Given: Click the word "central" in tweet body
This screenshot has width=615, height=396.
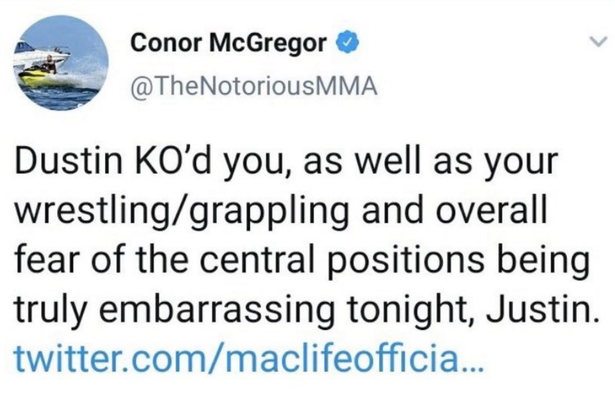Looking at the screenshot, I should pos(258,259).
